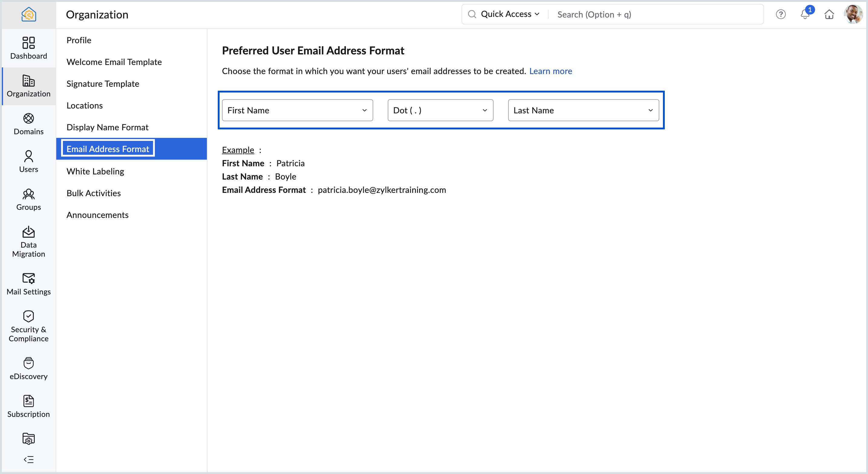Collapse the left sidebar panel
The height and width of the screenshot is (474, 868).
(x=28, y=459)
